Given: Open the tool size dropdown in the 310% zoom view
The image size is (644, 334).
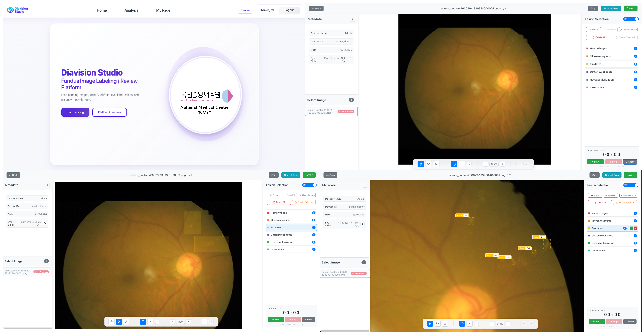Looking at the screenshot, I should (x=477, y=324).
